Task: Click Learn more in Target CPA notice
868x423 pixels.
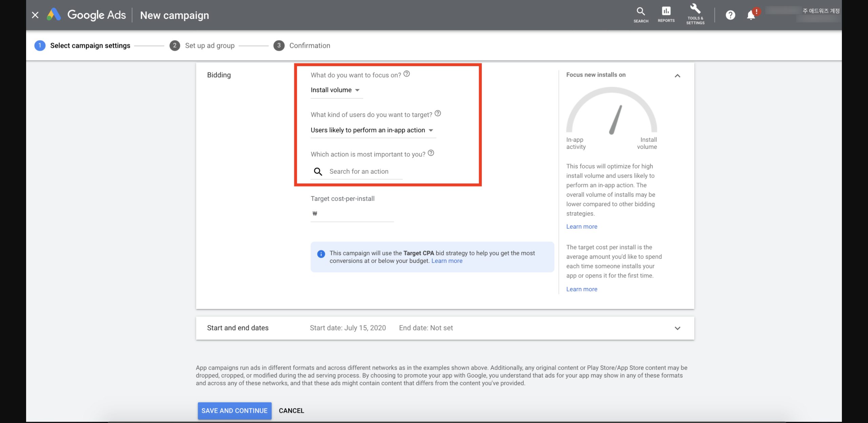Action: pyautogui.click(x=447, y=261)
